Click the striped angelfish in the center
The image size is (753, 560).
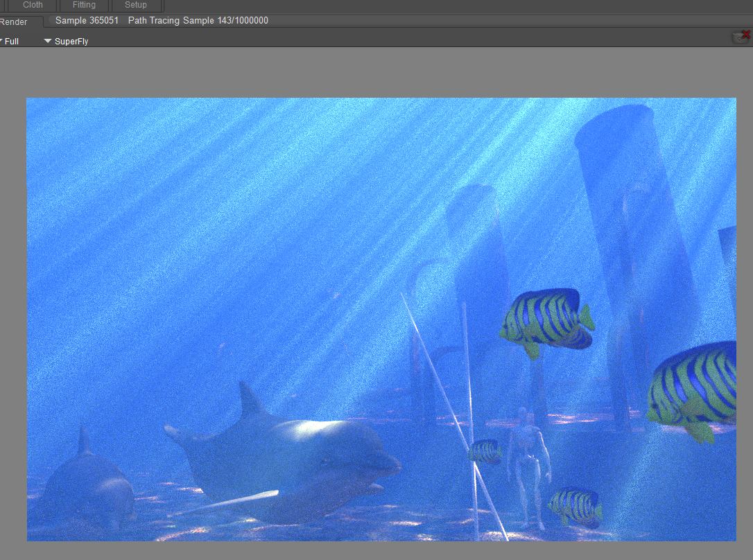coord(546,319)
